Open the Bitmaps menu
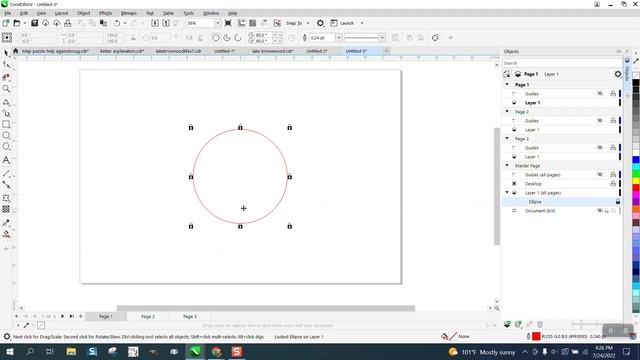The height and width of the screenshot is (360, 640). (129, 13)
